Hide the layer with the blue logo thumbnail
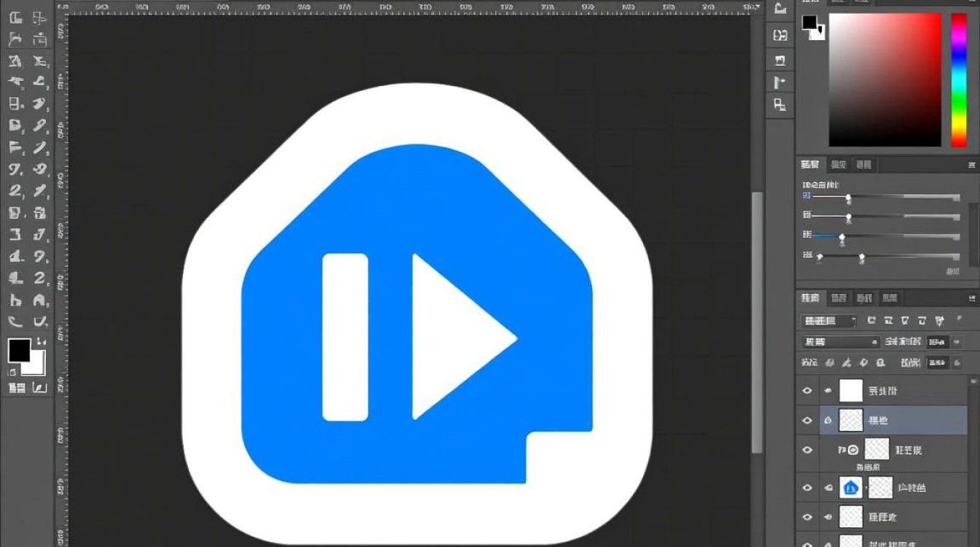Image resolution: width=980 pixels, height=547 pixels. [x=807, y=487]
